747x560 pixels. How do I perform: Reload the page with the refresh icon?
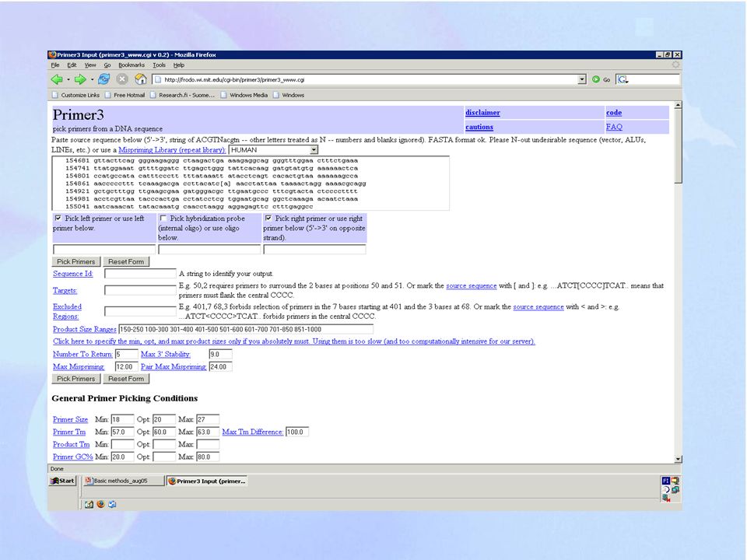pyautogui.click(x=103, y=79)
